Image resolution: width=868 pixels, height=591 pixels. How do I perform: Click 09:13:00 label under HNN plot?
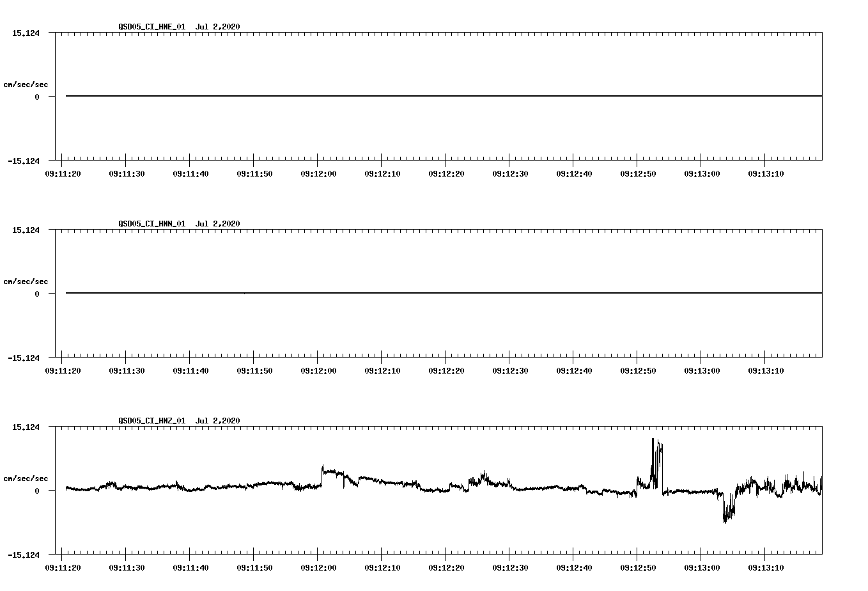click(702, 371)
